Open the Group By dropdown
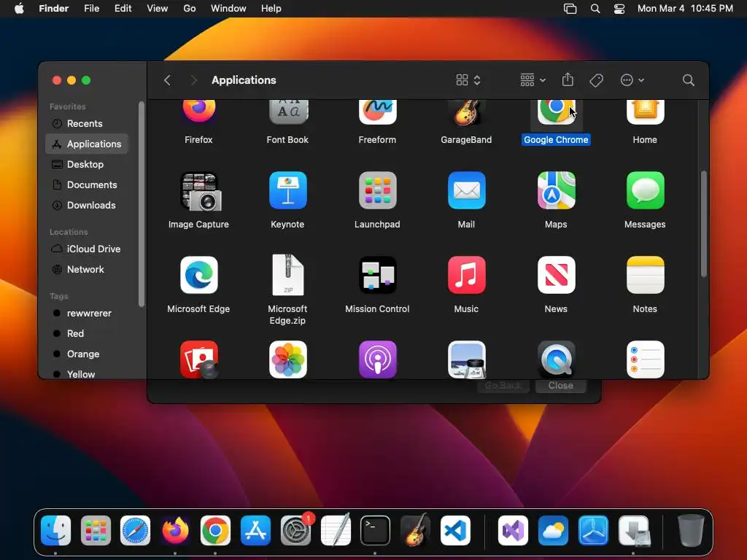 click(533, 80)
